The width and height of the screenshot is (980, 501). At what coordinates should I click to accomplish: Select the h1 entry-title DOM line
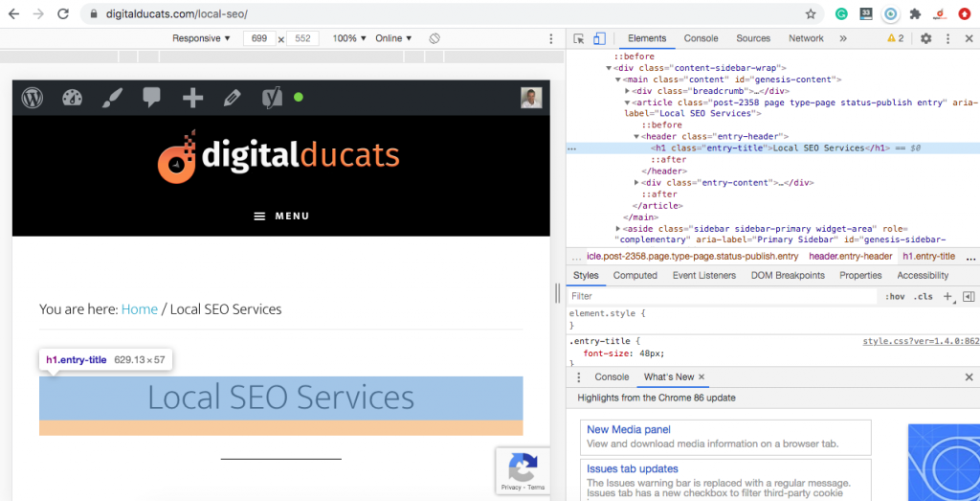pyautogui.click(x=772, y=148)
